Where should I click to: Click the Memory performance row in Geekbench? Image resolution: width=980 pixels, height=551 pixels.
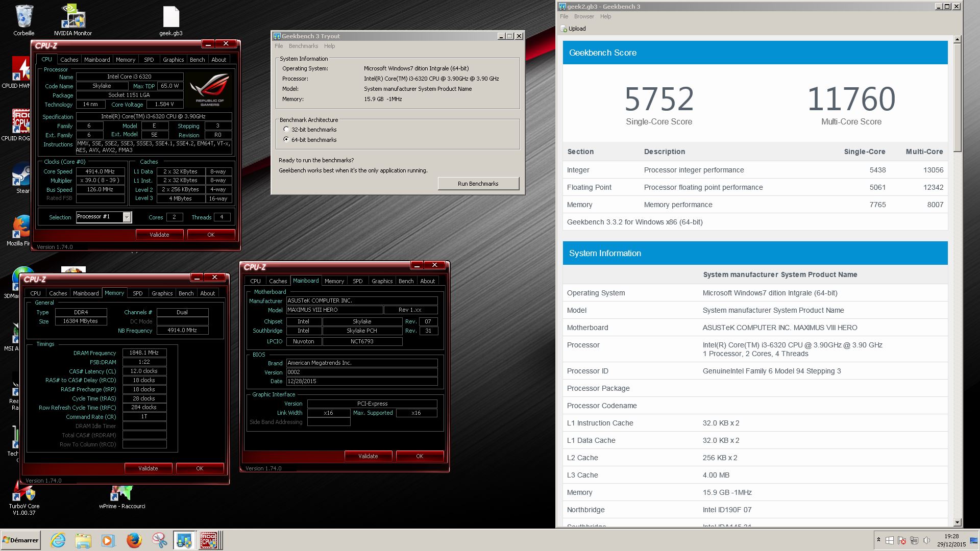coord(755,205)
